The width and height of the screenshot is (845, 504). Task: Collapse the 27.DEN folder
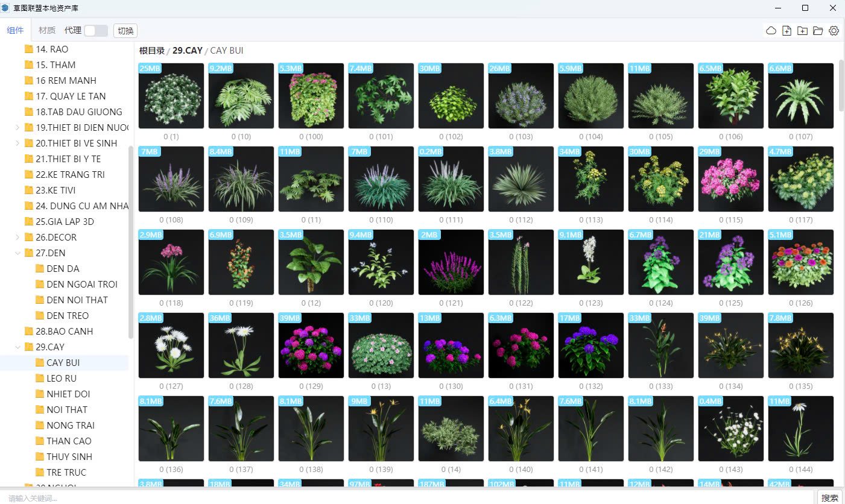click(17, 253)
